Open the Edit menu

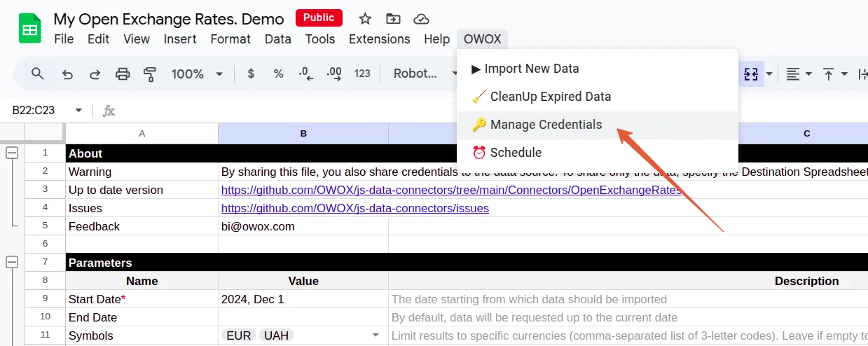coord(98,39)
